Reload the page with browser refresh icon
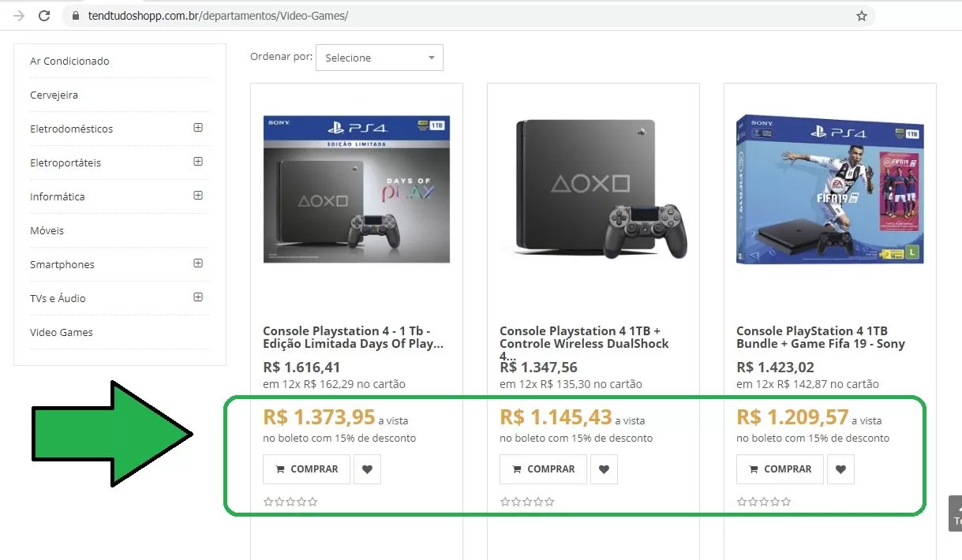The width and height of the screenshot is (962, 560). [44, 16]
